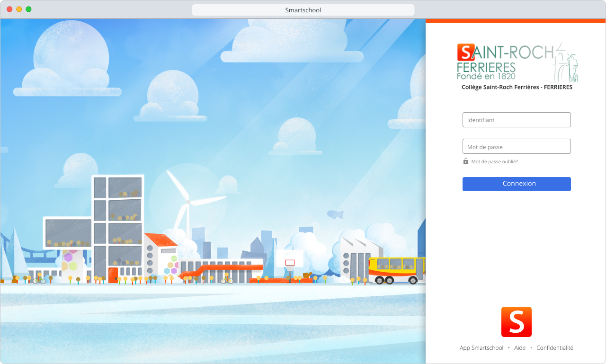Click the Smartschool window title bar
This screenshot has width=606, height=364.
[x=303, y=10]
